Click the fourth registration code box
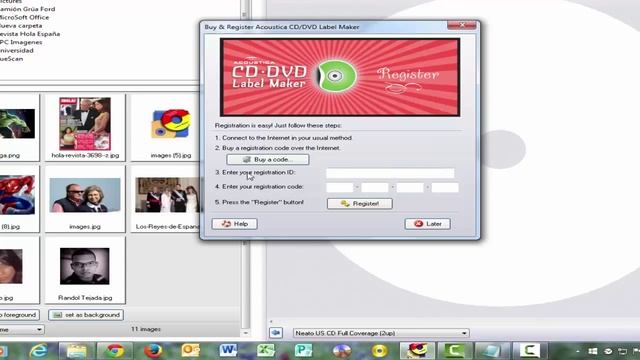Screen dimensions: 640x360 tap(445, 187)
